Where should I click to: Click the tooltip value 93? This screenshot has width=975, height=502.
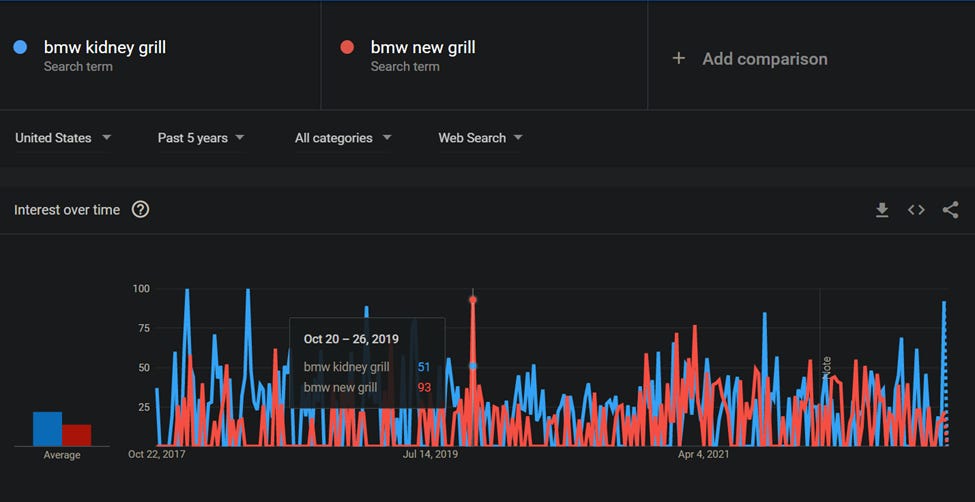pyautogui.click(x=424, y=388)
